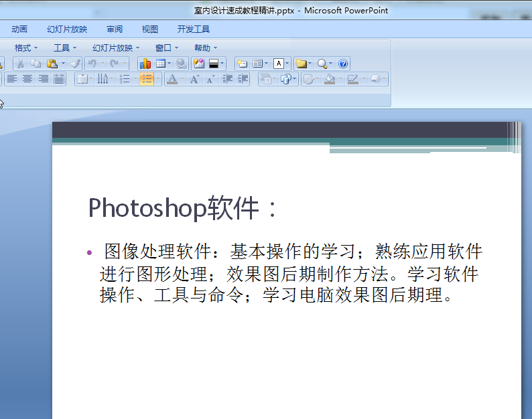Open the 工具 menu
The height and width of the screenshot is (419, 532).
pos(65,48)
